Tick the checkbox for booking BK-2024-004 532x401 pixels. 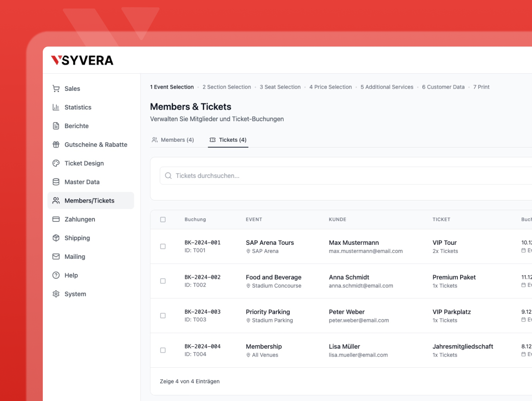tap(163, 350)
